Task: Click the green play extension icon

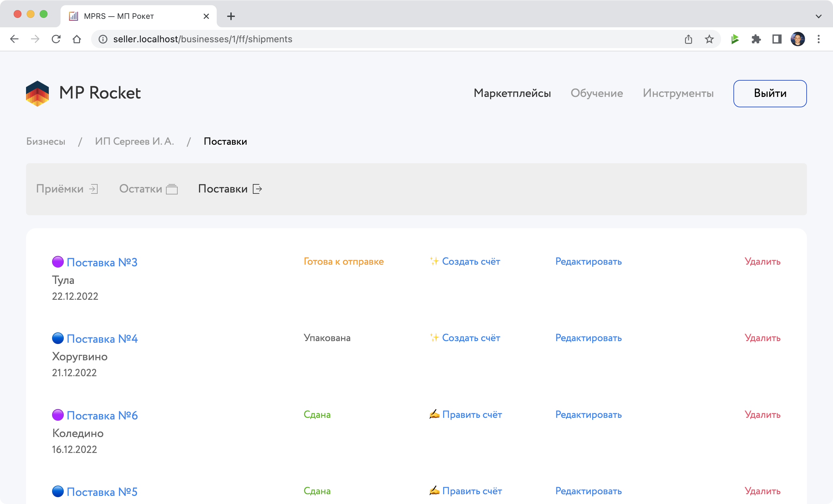Action: point(735,39)
